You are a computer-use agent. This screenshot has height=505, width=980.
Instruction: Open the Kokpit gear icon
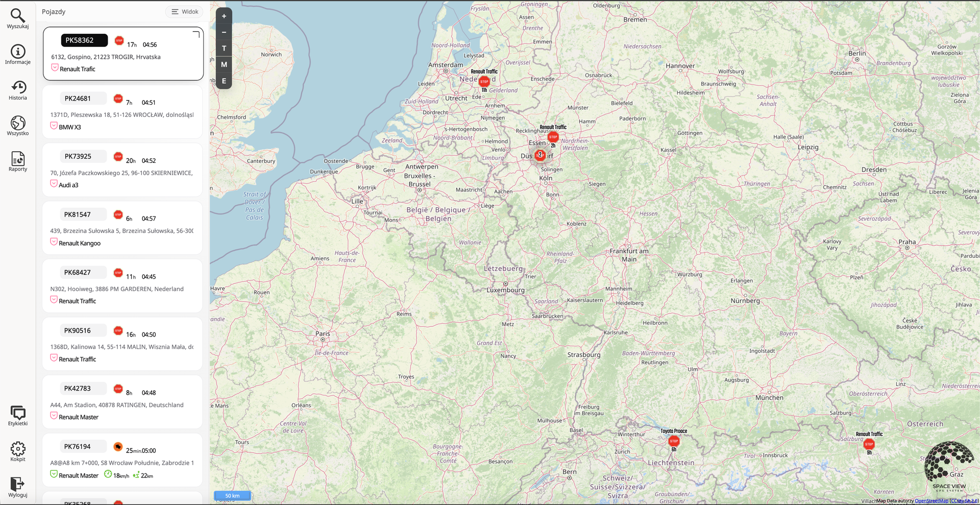coord(18,449)
